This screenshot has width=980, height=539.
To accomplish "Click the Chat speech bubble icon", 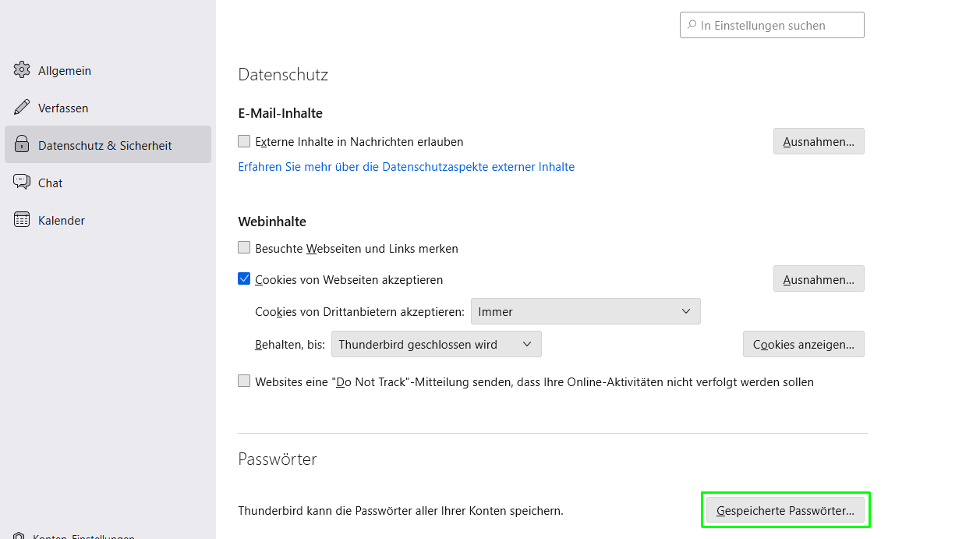I will tap(22, 183).
